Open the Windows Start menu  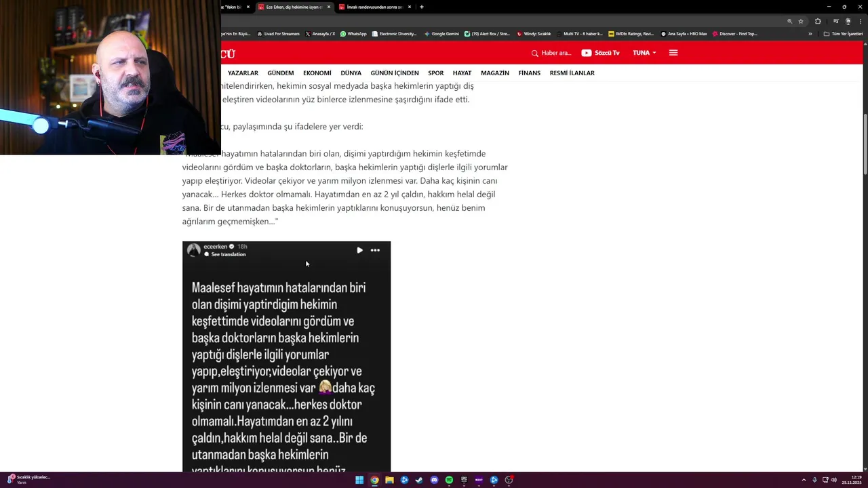coord(359,480)
